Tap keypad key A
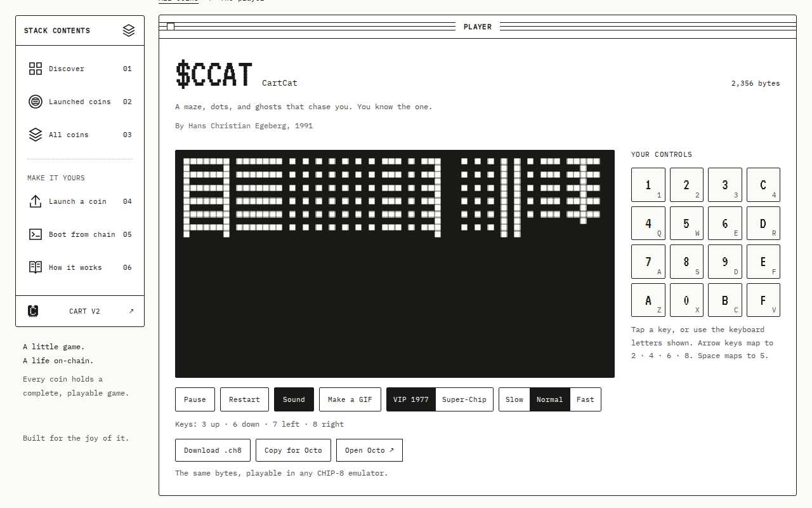812x508 pixels. 648,300
